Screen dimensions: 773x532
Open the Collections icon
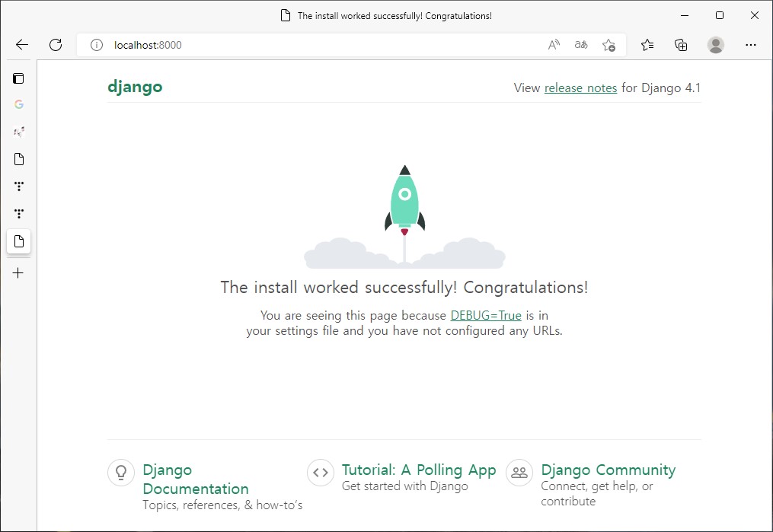pyautogui.click(x=681, y=45)
